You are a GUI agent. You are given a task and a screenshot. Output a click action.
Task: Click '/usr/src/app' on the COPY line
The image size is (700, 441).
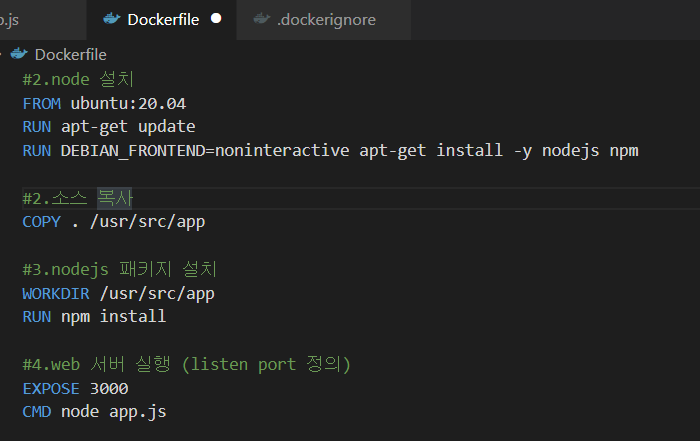[x=147, y=222]
